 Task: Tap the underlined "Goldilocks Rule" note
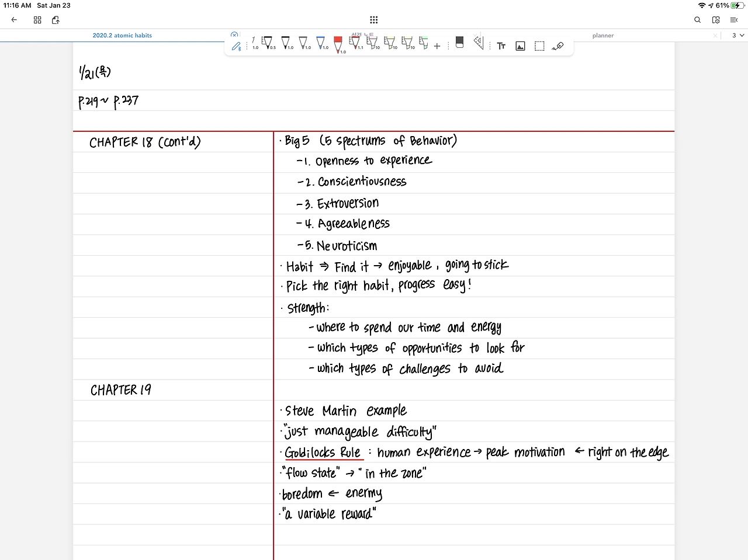click(x=323, y=453)
